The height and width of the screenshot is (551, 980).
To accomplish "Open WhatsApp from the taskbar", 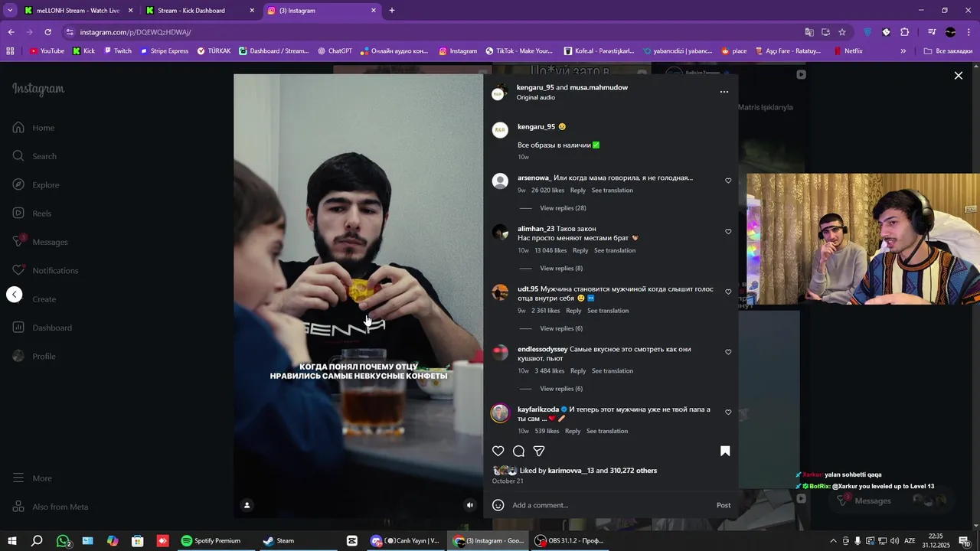I will (x=64, y=541).
